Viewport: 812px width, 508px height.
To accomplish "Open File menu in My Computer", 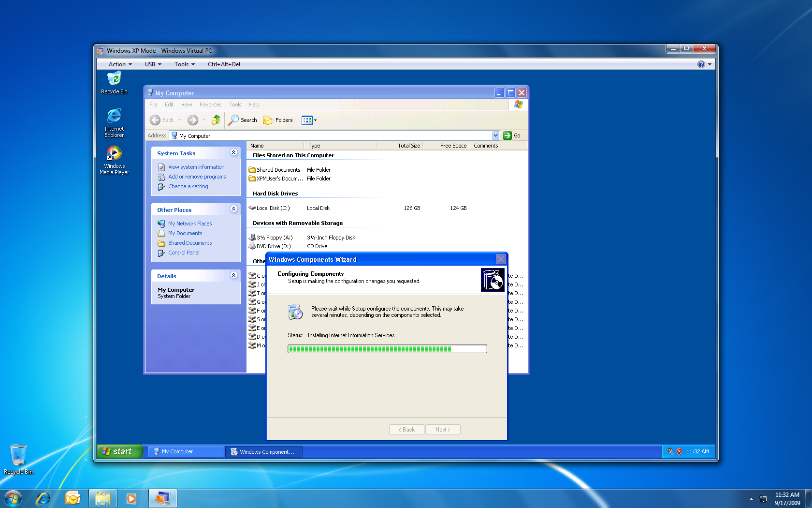I will (x=153, y=105).
